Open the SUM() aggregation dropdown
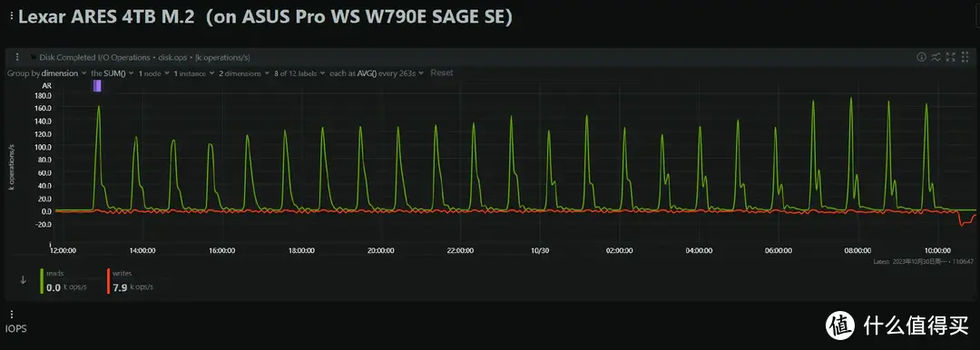Image resolution: width=980 pixels, height=350 pixels. click(x=112, y=73)
